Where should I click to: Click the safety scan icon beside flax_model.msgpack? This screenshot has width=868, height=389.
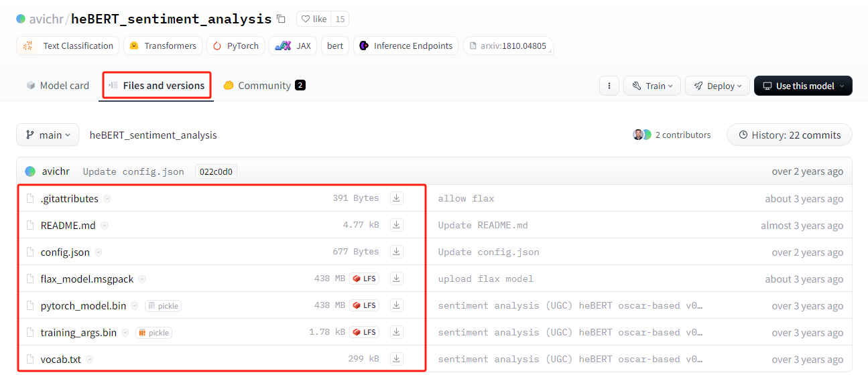[x=142, y=279]
